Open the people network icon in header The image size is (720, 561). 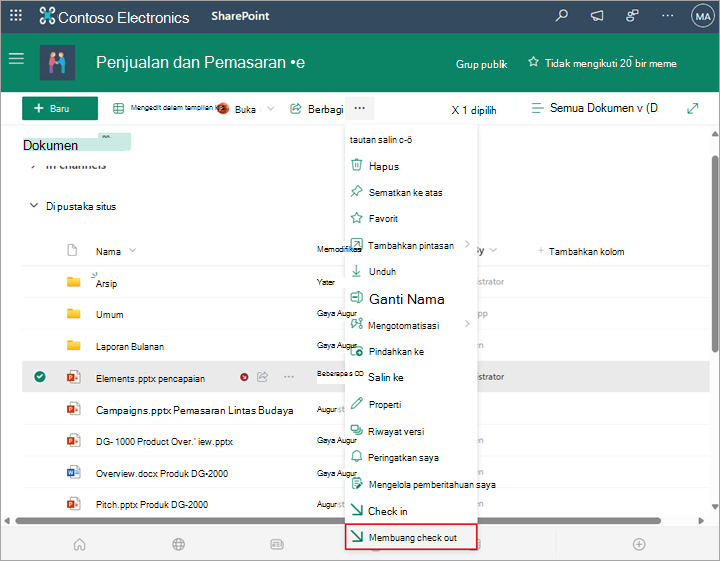click(632, 16)
